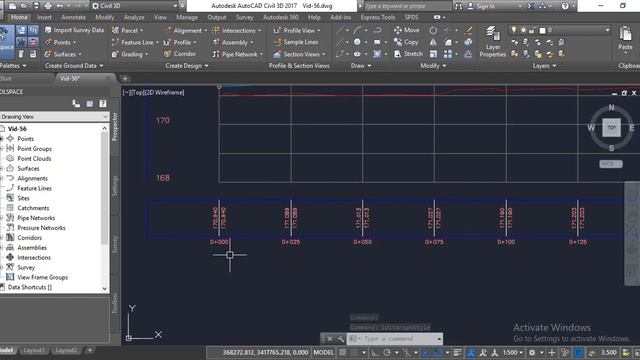Toggle WCS indicator under ViewCube
Screen dimensions: 640x360
(x=611, y=164)
